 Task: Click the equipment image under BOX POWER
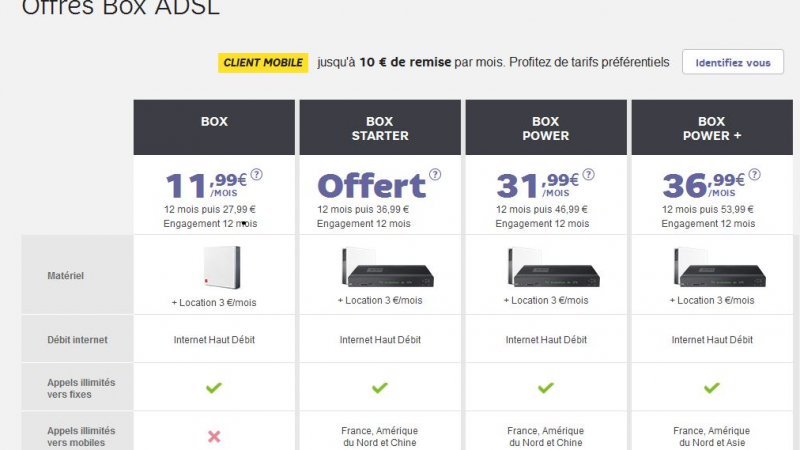coord(545,267)
